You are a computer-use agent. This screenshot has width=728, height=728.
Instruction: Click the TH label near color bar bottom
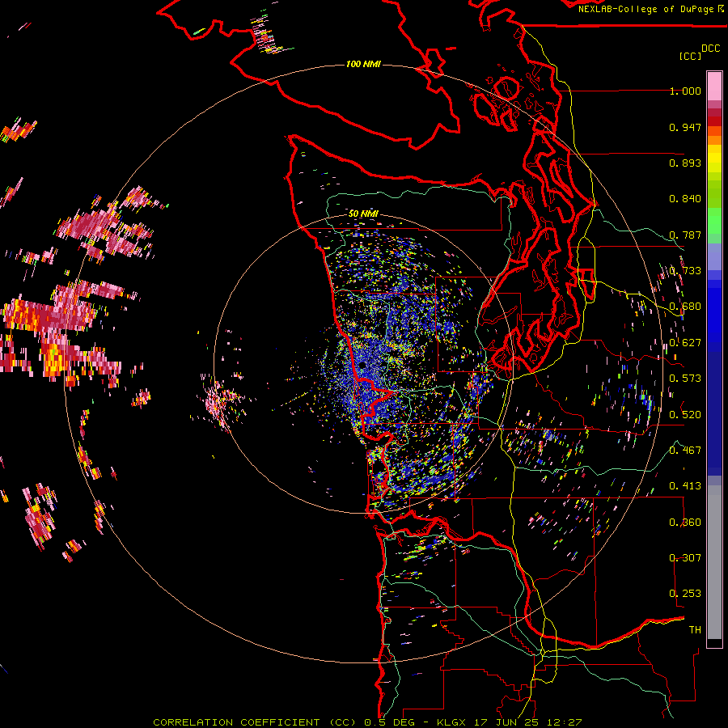(695, 630)
